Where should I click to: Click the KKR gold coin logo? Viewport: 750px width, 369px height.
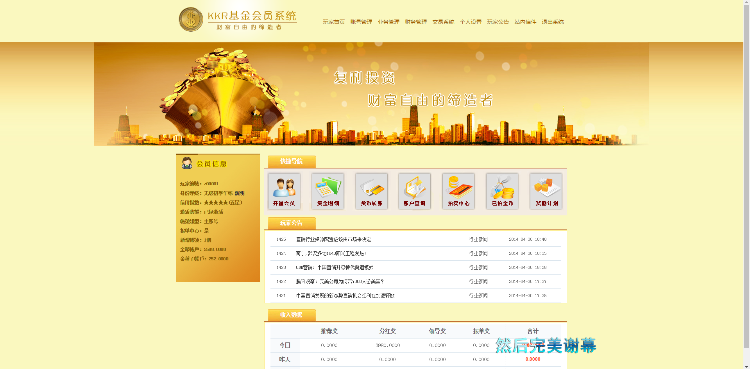[191, 19]
